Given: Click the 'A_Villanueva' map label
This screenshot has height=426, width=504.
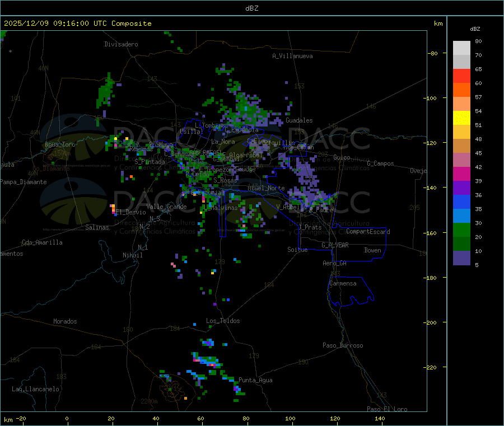Looking at the screenshot, I should pos(292,56).
